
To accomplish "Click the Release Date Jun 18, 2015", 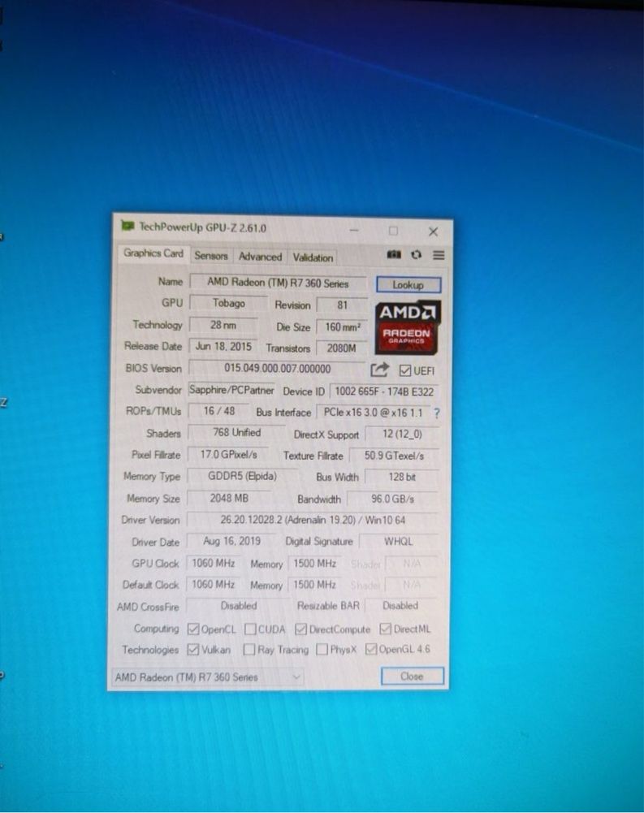I will [223, 346].
